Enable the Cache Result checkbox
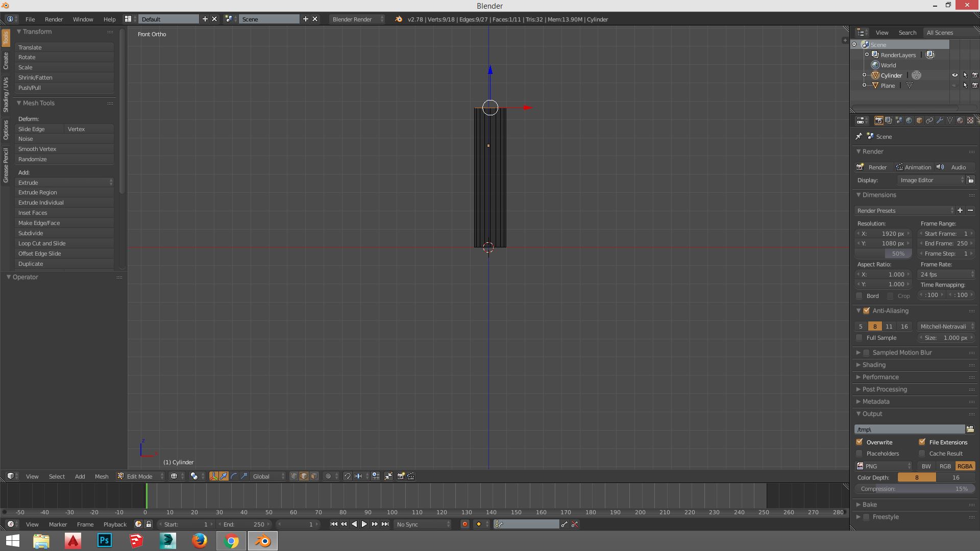 pos(922,453)
